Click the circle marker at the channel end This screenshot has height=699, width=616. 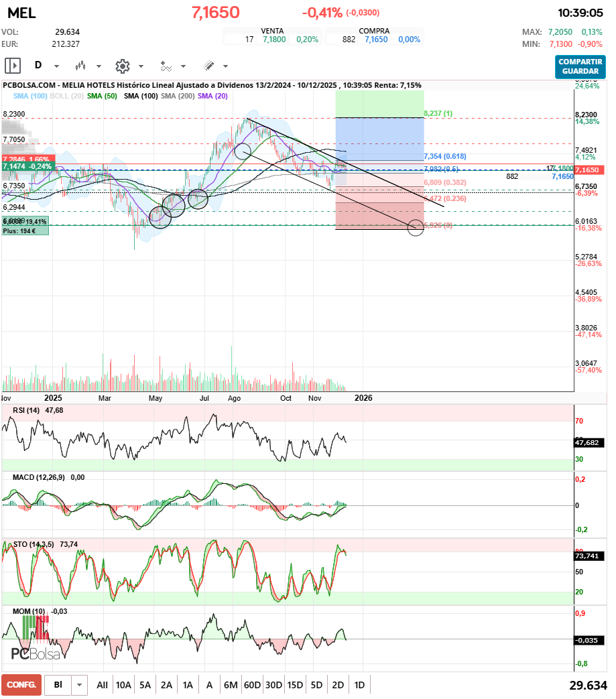pyautogui.click(x=416, y=228)
